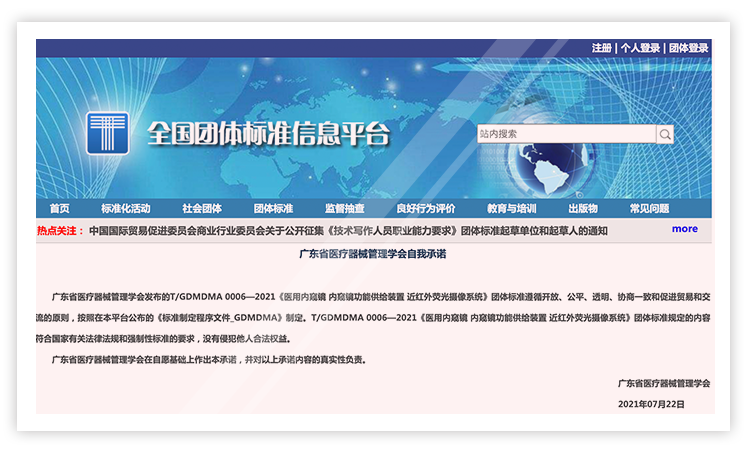Click the 广东省医疗器械管理学会自我承诺 heading
Viewport: 750px width, 453px height.
[x=375, y=255]
